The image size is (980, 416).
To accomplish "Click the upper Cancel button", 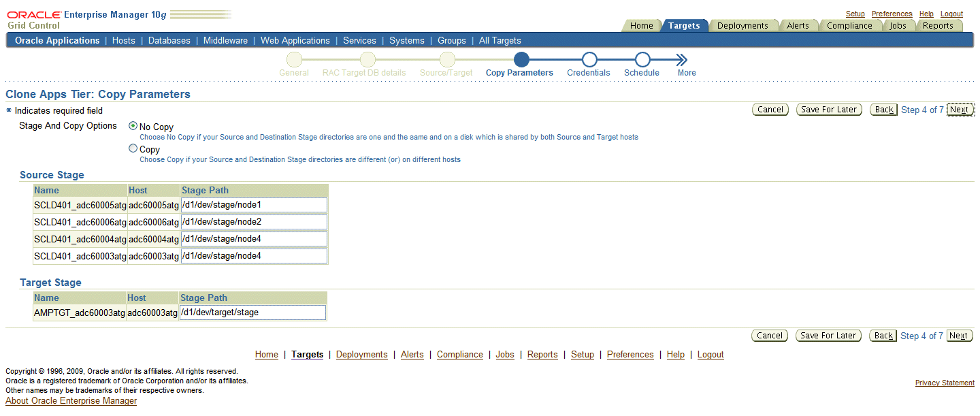I will 770,110.
